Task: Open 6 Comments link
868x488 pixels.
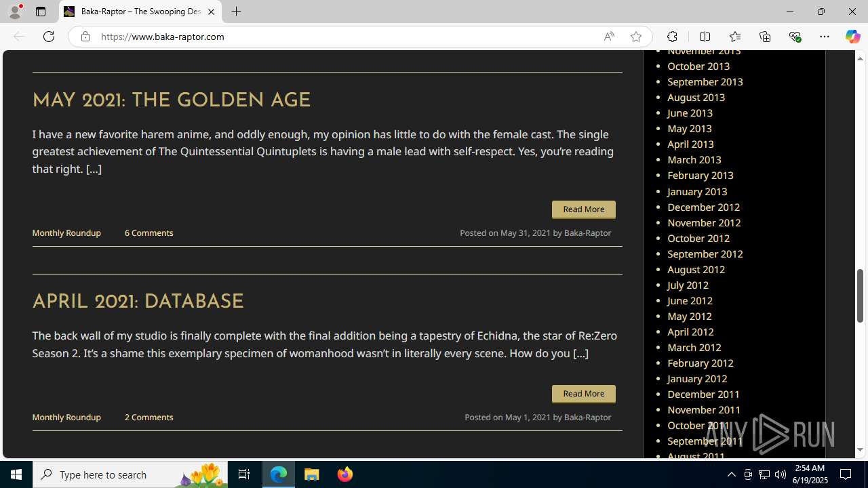Action: (x=149, y=232)
